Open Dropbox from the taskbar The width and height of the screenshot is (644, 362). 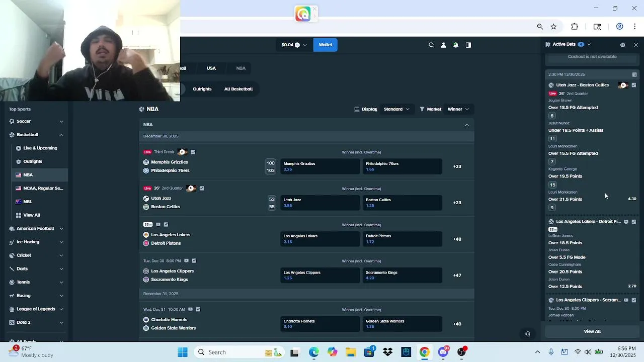click(387, 352)
